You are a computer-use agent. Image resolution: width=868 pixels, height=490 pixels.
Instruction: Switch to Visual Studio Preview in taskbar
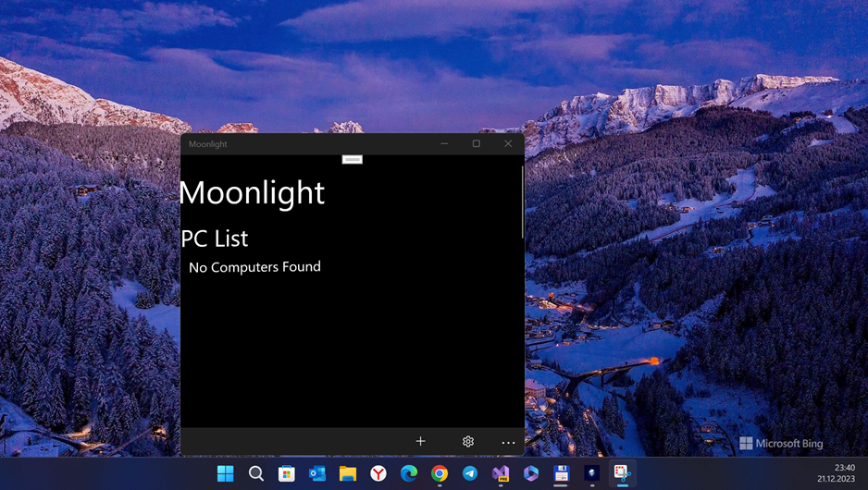[x=501, y=473]
